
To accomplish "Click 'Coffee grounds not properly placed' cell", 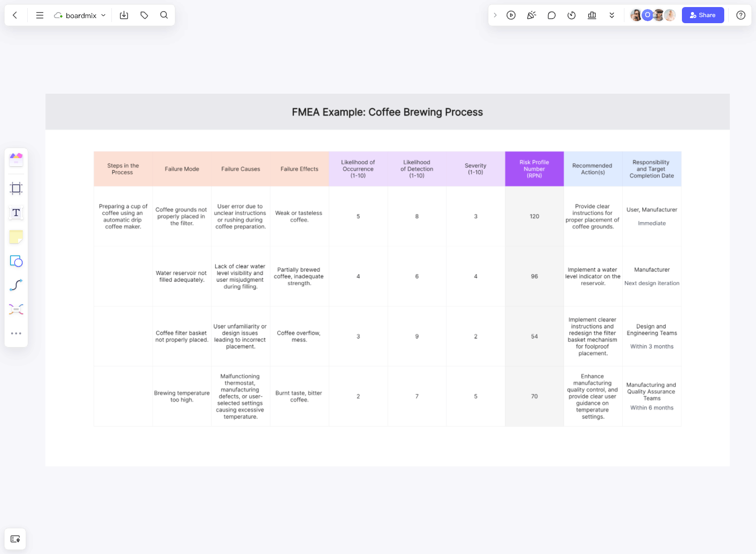I will [182, 217].
